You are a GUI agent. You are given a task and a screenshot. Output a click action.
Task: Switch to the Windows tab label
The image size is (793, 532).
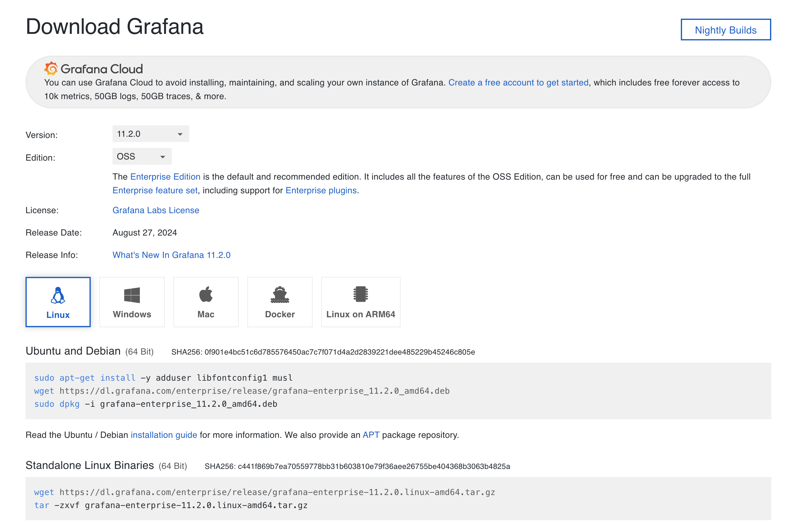pos(132,314)
